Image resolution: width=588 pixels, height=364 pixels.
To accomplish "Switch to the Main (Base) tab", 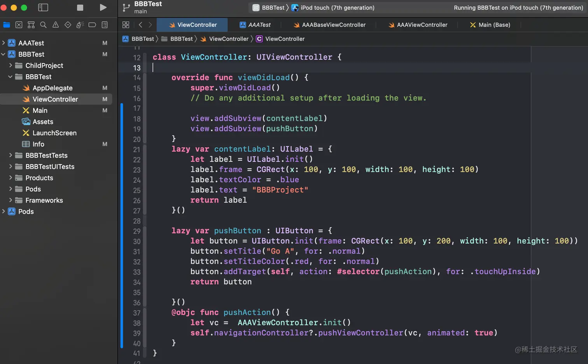I will pyautogui.click(x=490, y=25).
